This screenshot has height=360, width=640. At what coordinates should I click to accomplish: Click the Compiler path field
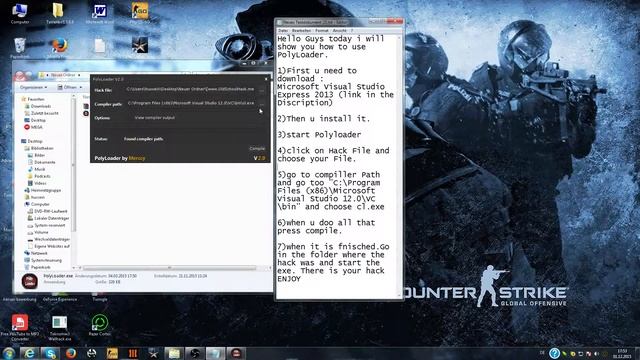pyautogui.click(x=190, y=103)
